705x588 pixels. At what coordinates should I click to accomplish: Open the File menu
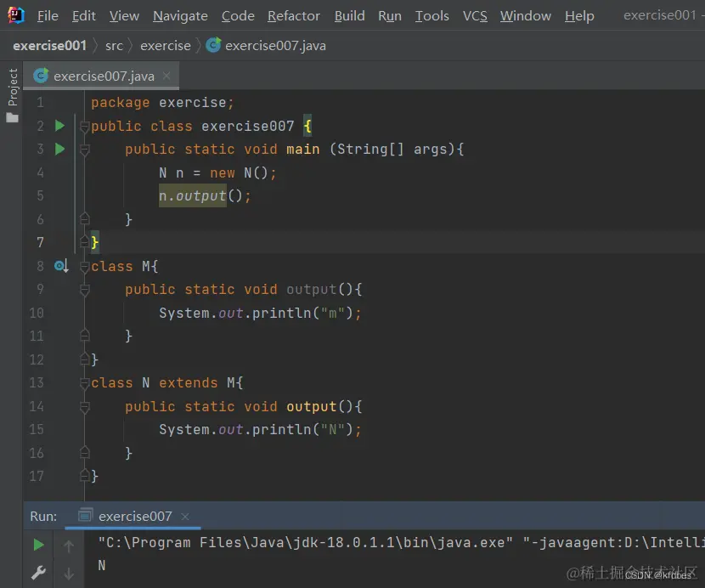pyautogui.click(x=48, y=16)
